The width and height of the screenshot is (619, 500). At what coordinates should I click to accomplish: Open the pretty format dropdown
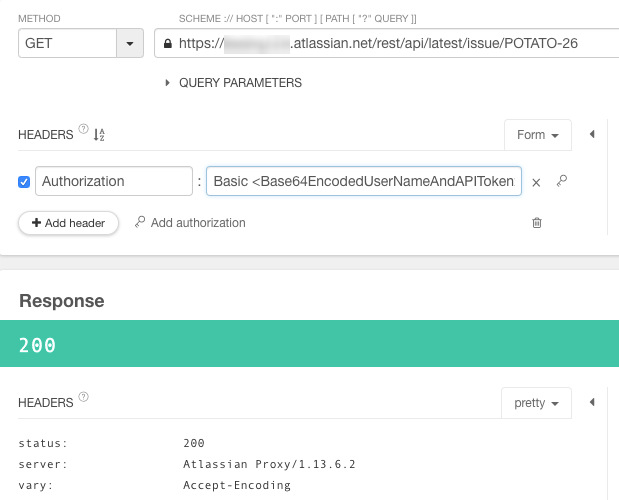(x=536, y=403)
